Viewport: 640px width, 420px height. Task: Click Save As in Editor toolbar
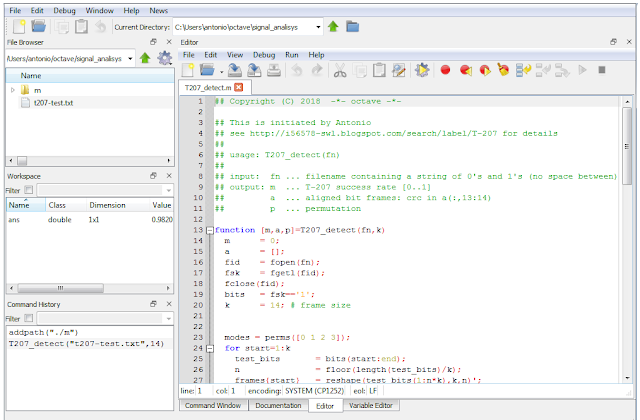(x=254, y=70)
